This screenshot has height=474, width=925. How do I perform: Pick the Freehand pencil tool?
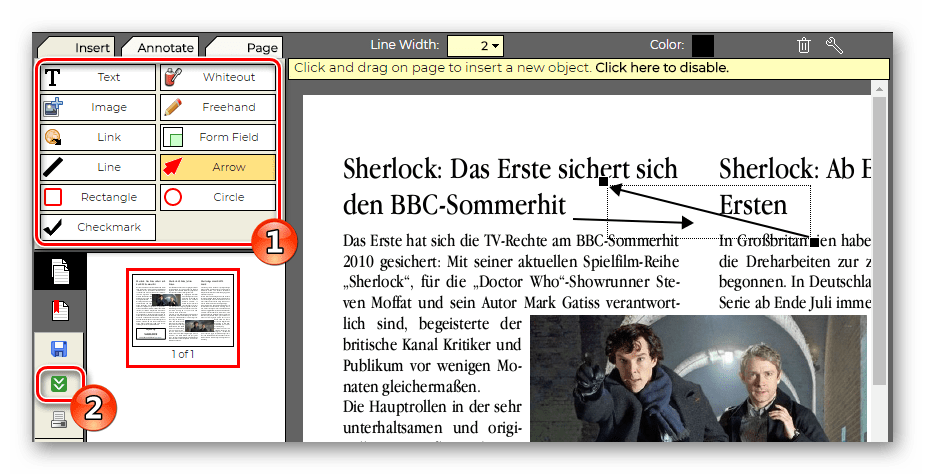click(218, 107)
